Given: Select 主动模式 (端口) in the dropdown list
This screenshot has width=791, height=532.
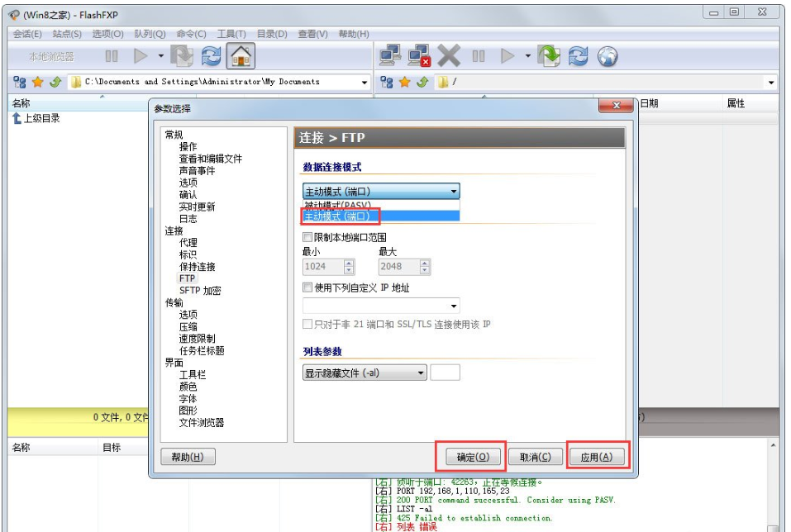Looking at the screenshot, I should (381, 216).
